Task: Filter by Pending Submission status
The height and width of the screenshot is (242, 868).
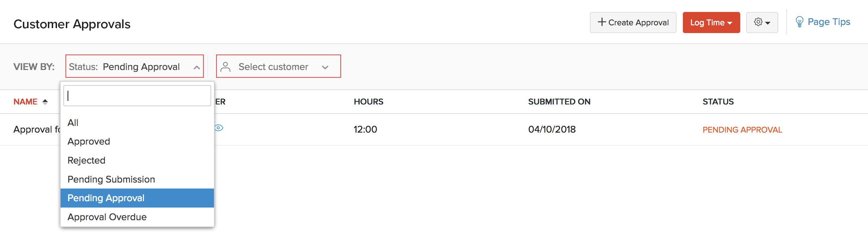Action: point(111,179)
